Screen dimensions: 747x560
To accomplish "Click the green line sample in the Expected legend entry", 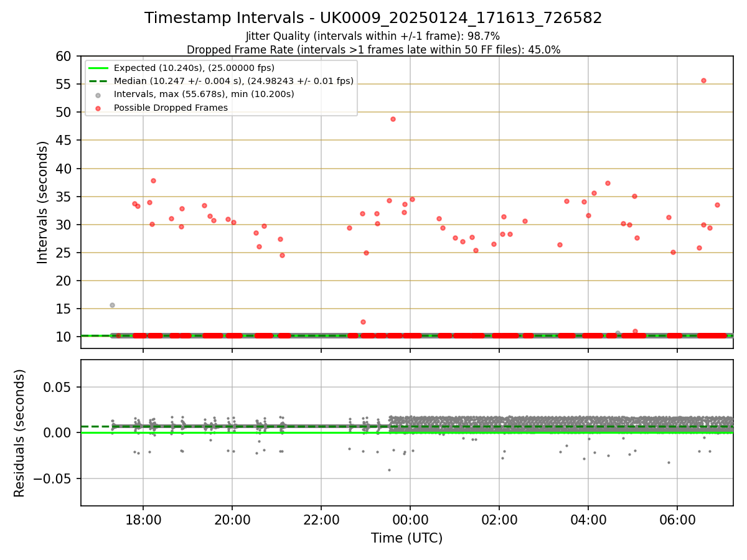I will coord(99,68).
